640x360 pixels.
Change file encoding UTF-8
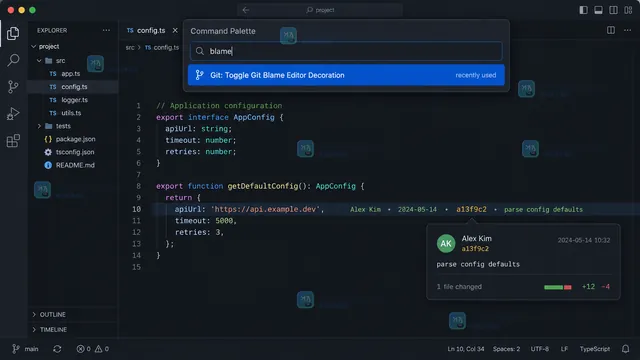[x=540, y=349]
